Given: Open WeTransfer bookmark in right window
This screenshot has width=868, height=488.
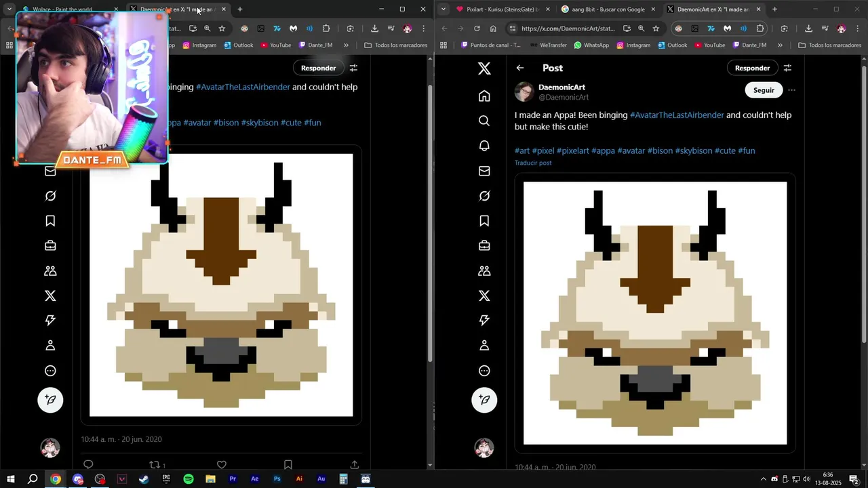Looking at the screenshot, I should [x=548, y=45].
